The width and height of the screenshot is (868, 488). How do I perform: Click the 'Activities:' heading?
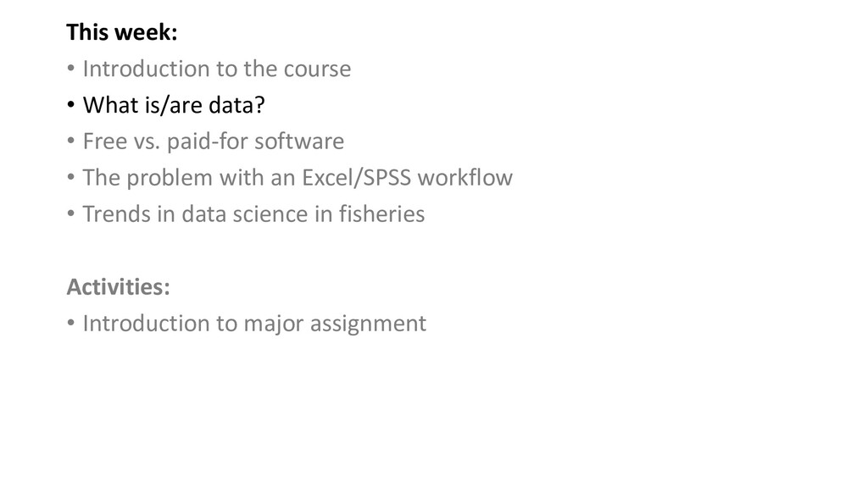[x=118, y=286]
